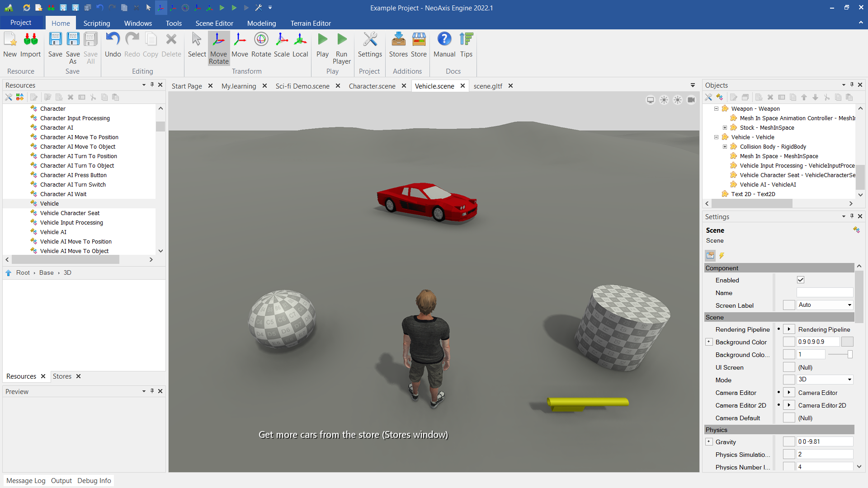The width and height of the screenshot is (868, 488).
Task: Open the Scene Editor ribbon tab
Action: [214, 23]
